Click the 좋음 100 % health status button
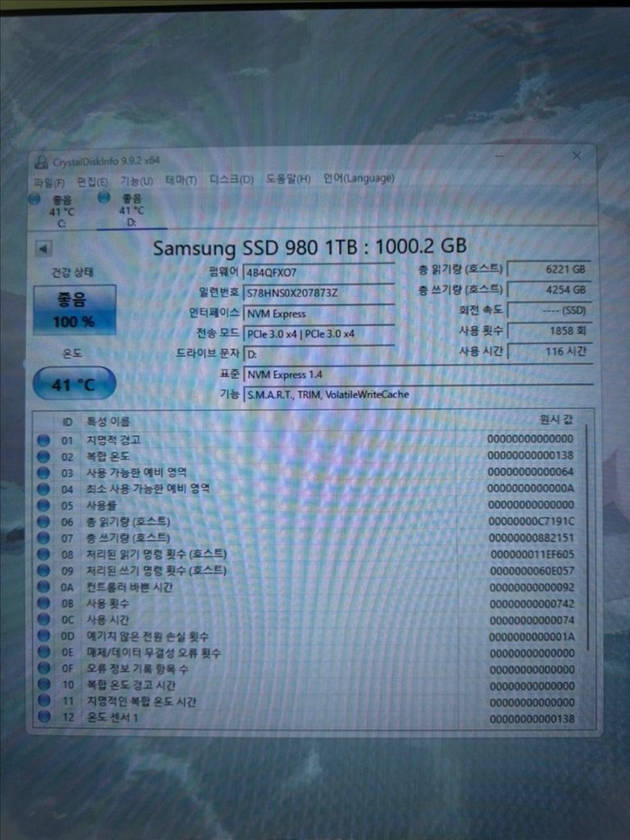Image resolution: width=630 pixels, height=840 pixels. pos(75,310)
